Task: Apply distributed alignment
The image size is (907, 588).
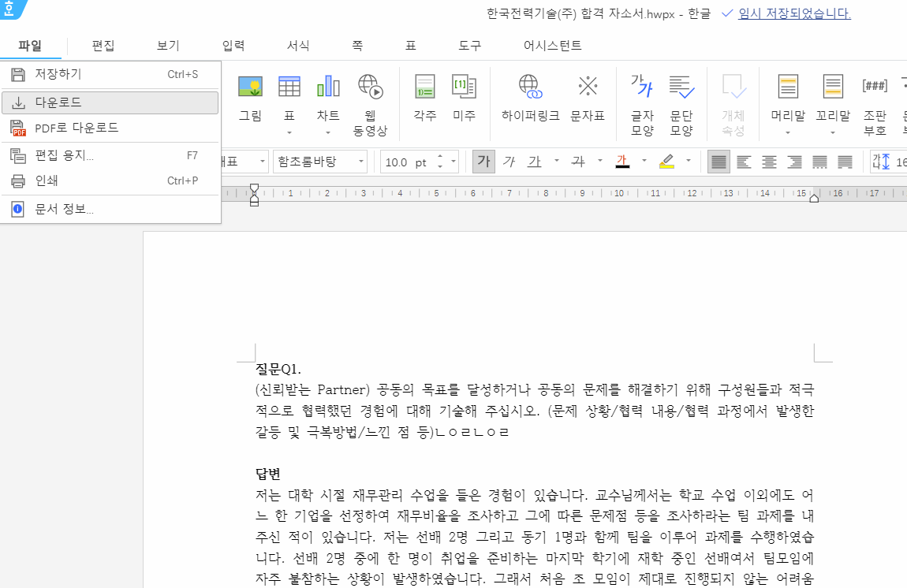Action: (819, 162)
